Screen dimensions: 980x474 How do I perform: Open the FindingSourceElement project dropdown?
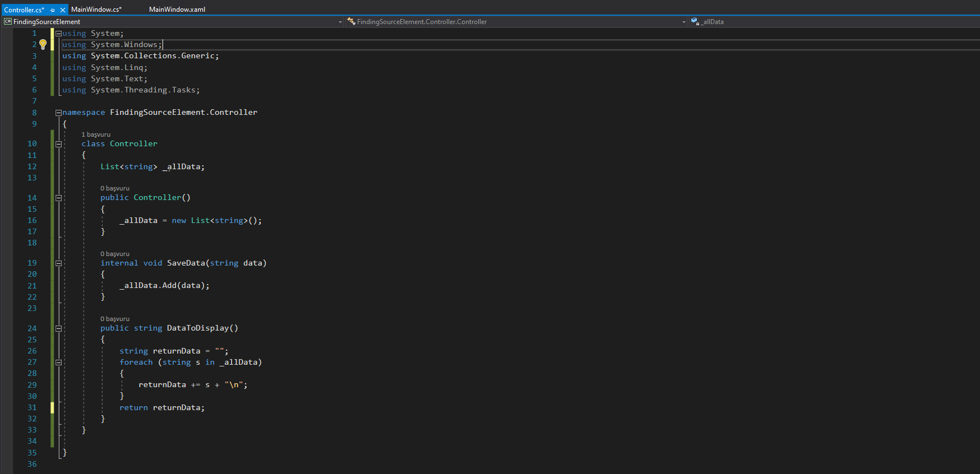(340, 22)
